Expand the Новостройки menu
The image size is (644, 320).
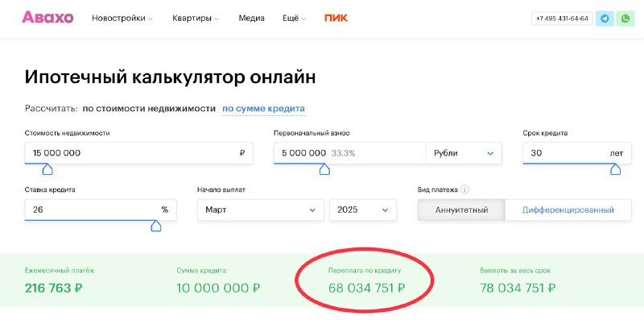(122, 18)
